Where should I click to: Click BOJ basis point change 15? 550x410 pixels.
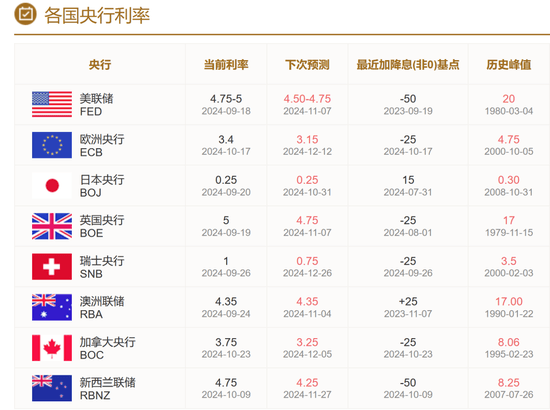point(408,180)
